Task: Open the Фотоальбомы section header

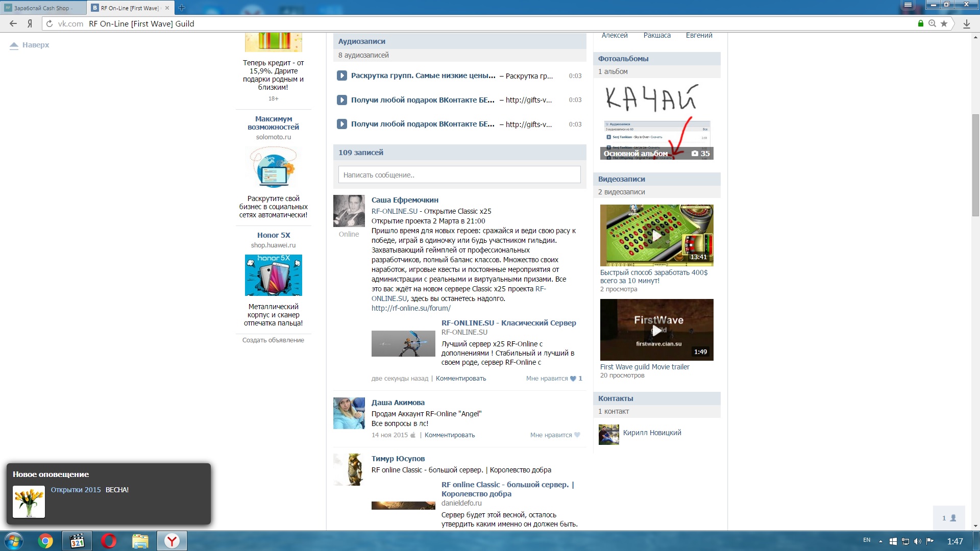Action: coord(623,59)
